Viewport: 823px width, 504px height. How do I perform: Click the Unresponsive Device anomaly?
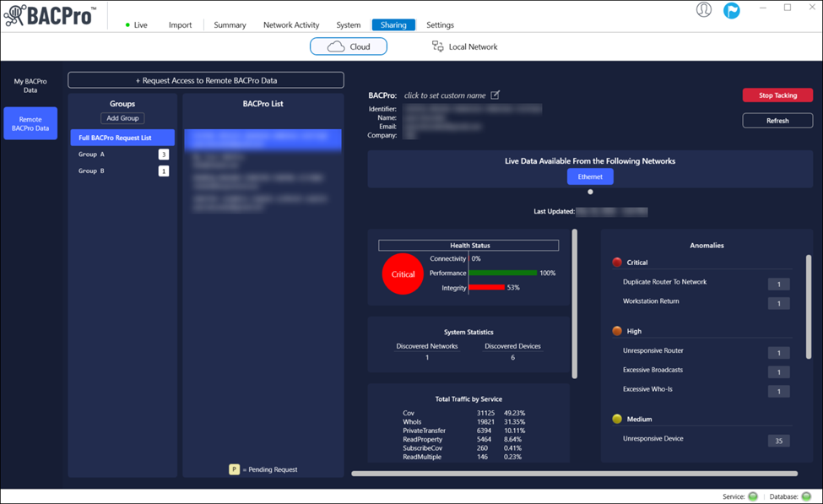(653, 438)
